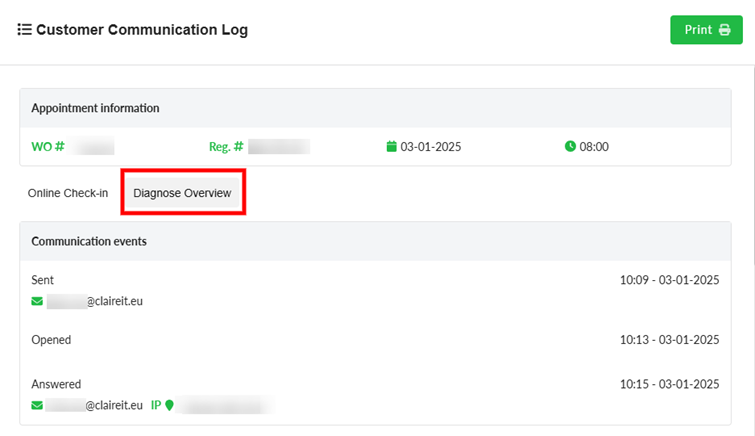Viewport: 755px width, 436px height.
Task: Click the email address in the Answered event
Action: tap(96, 406)
